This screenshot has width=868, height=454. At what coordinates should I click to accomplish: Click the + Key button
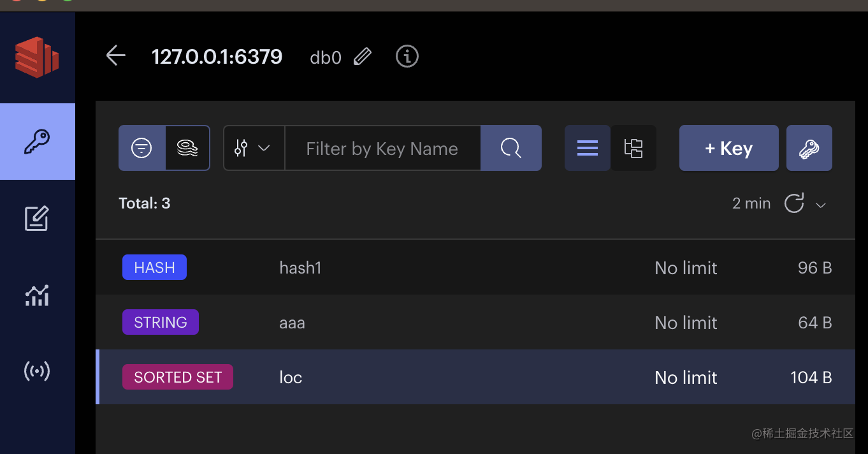pyautogui.click(x=728, y=148)
